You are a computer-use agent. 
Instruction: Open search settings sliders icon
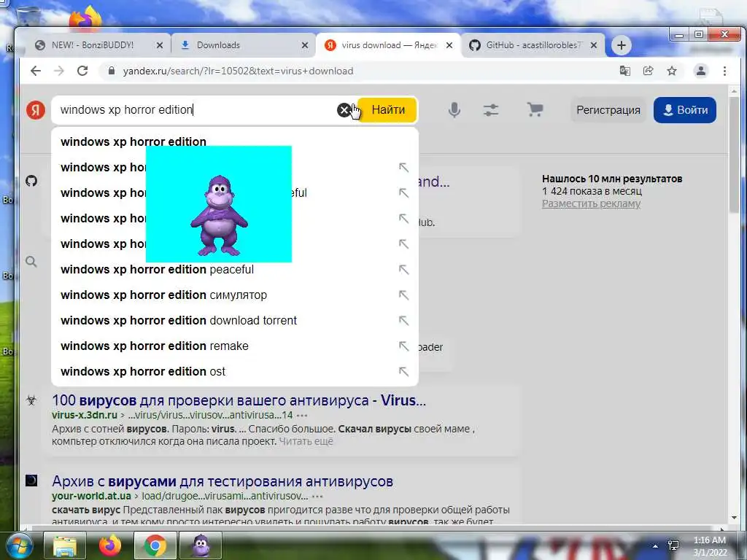pos(491,110)
